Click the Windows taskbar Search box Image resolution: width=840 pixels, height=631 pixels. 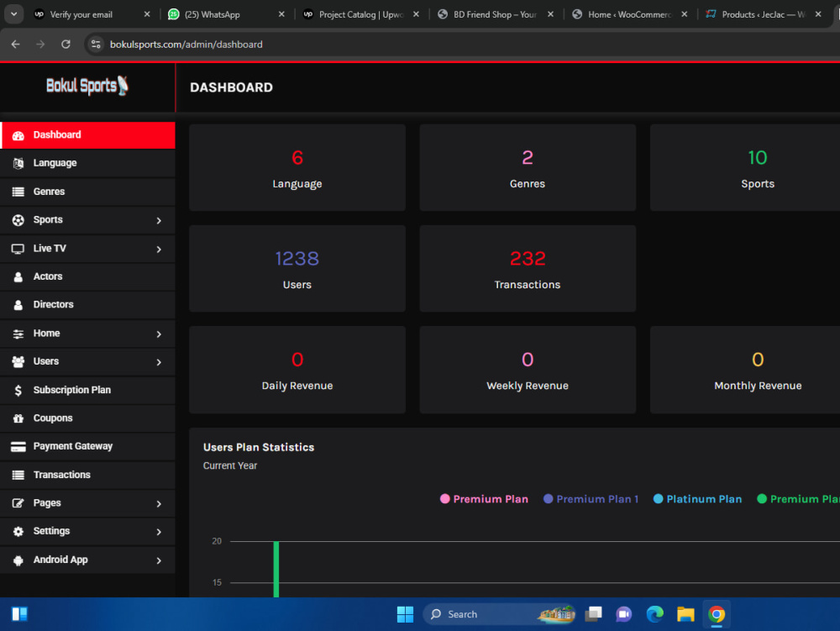tap(499, 614)
